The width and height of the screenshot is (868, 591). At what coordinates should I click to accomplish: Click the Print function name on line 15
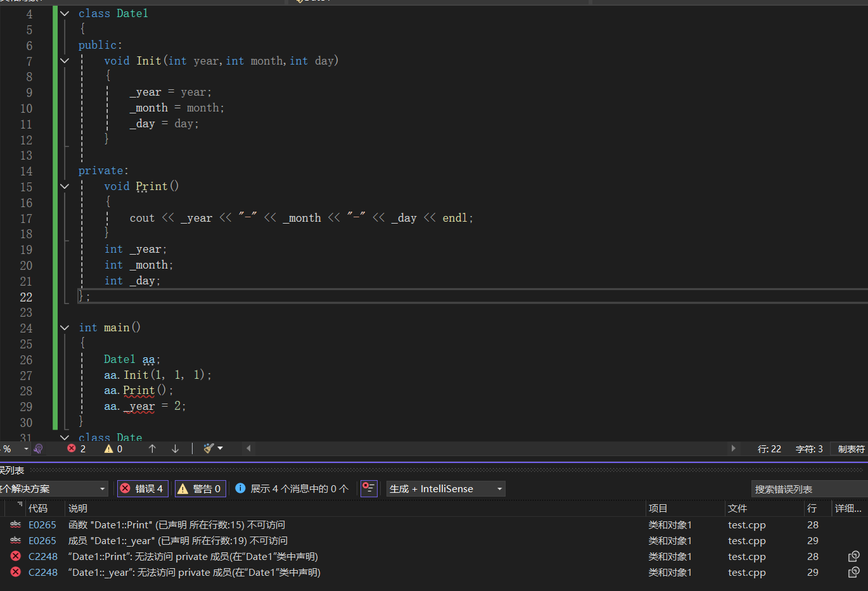(x=151, y=186)
